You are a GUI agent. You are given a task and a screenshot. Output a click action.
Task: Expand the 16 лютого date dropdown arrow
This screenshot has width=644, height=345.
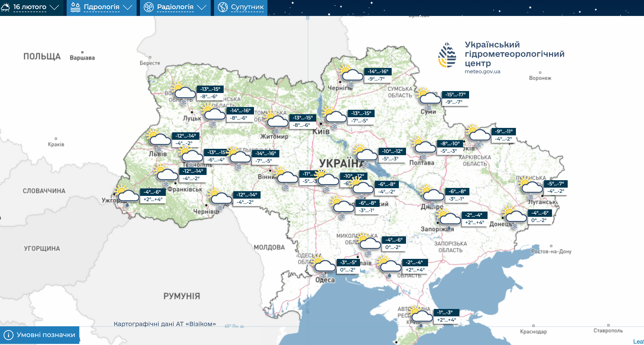54,7
